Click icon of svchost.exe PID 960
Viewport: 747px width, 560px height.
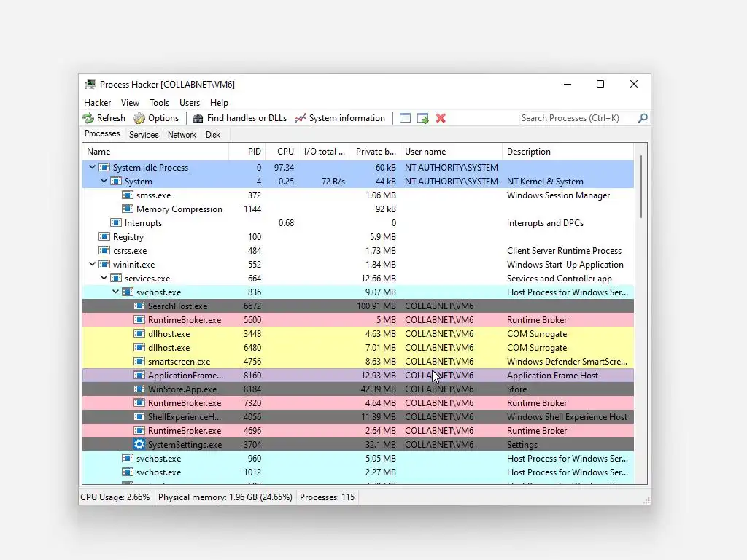[x=127, y=458]
